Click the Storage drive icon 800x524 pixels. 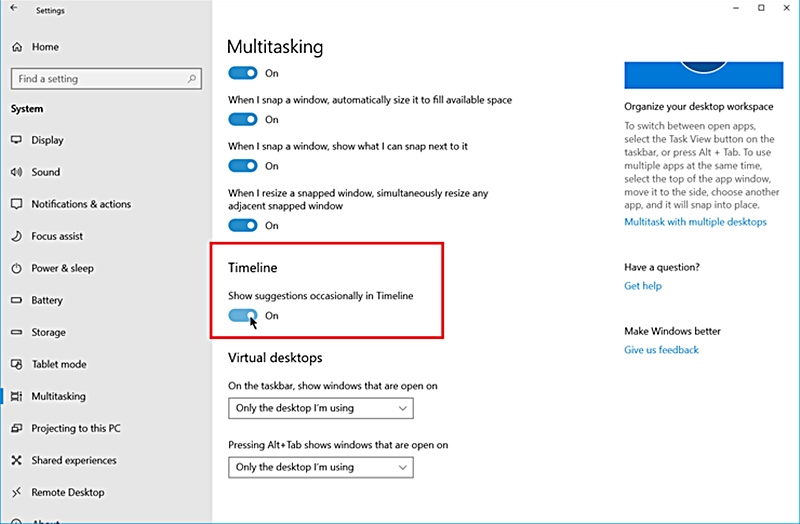[17, 332]
